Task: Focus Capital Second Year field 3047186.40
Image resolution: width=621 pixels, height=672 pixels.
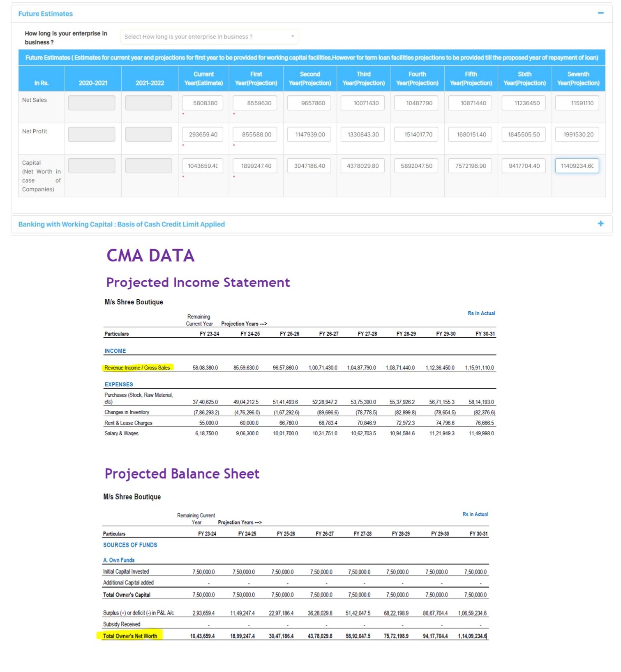Action: pyautogui.click(x=309, y=166)
